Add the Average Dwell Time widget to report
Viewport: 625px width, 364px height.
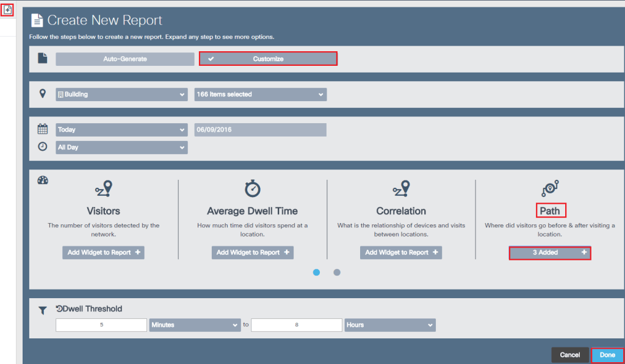point(252,252)
